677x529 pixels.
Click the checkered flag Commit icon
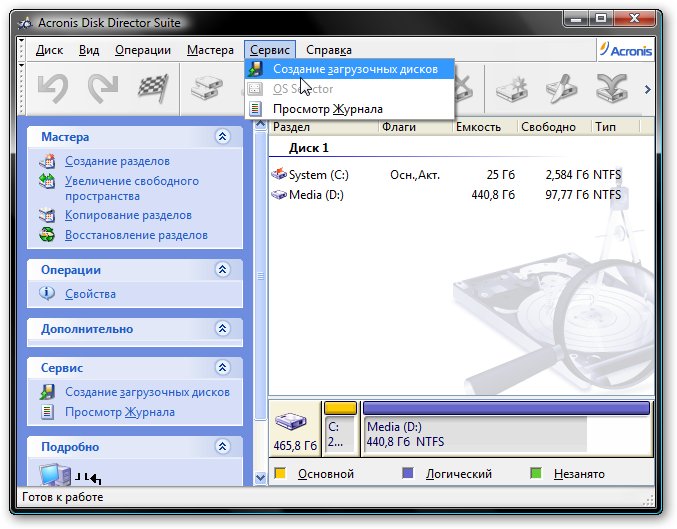(153, 89)
